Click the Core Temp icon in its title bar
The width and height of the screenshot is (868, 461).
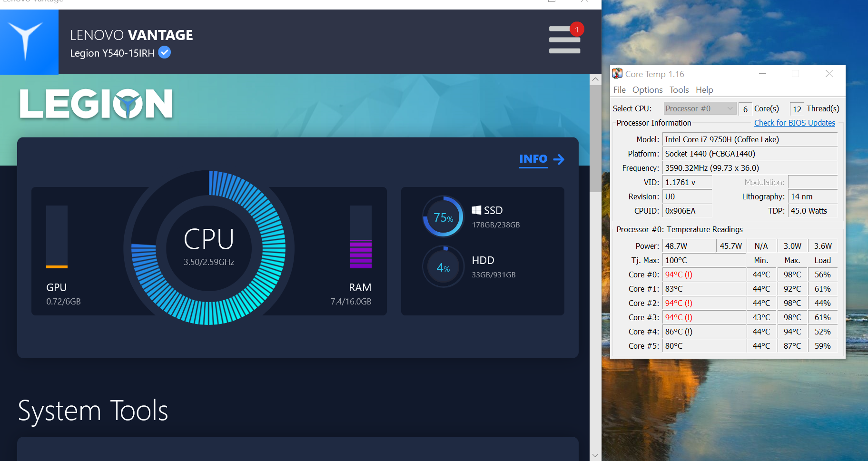coord(617,74)
